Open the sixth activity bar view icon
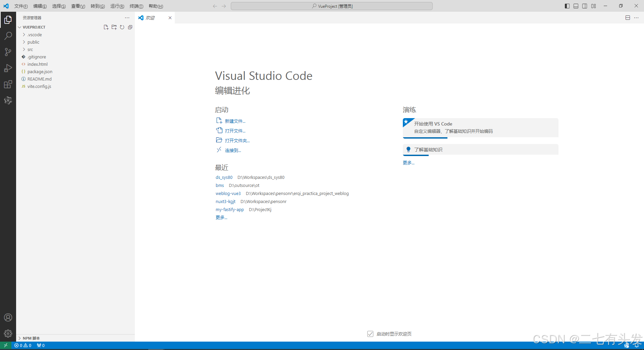Viewport: 644px width, 350px height. pos(8,100)
